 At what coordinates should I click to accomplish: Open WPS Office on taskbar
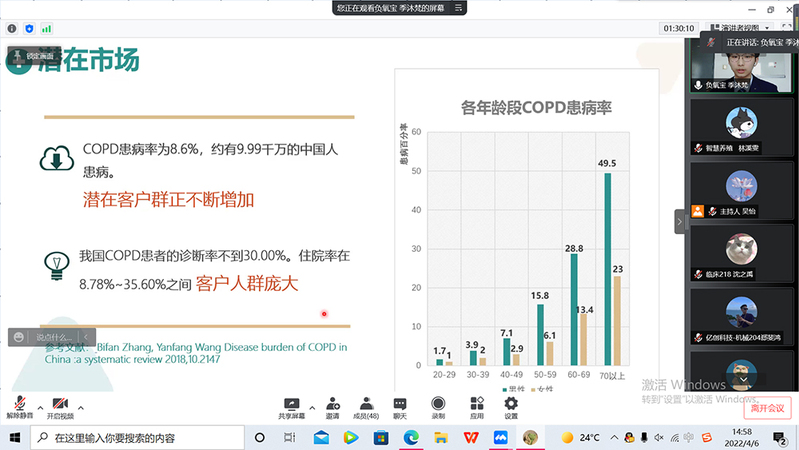click(x=470, y=437)
